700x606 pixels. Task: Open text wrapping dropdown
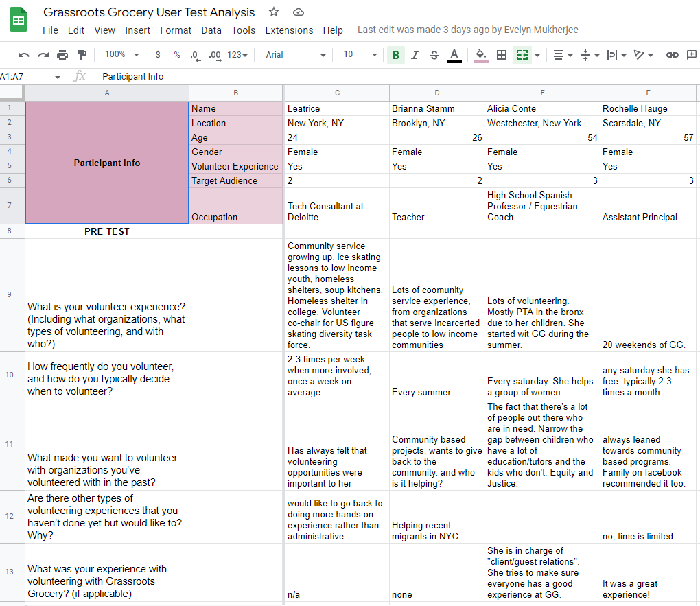[x=616, y=55]
